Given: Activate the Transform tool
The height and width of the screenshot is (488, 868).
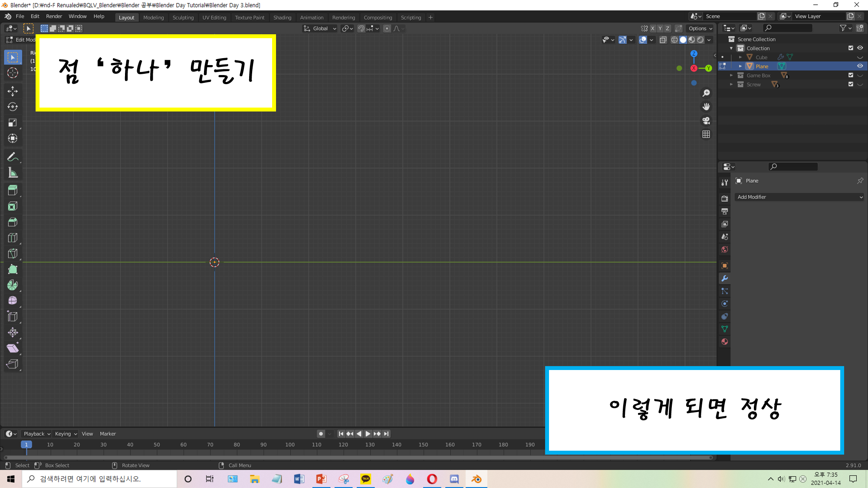Looking at the screenshot, I should pos(13,138).
